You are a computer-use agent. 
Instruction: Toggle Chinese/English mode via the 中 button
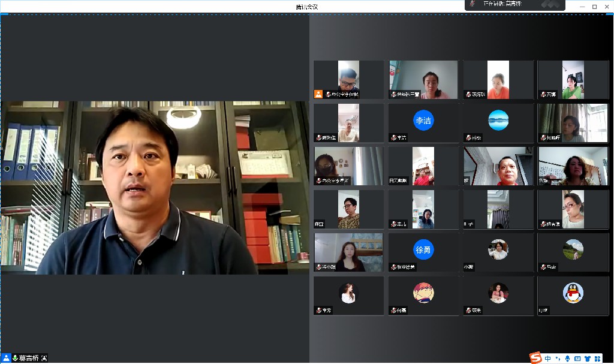(x=547, y=359)
